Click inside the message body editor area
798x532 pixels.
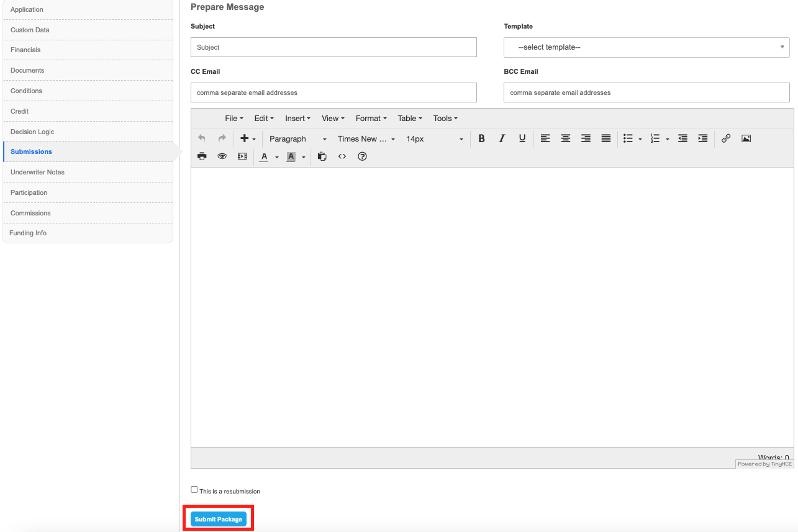492,307
